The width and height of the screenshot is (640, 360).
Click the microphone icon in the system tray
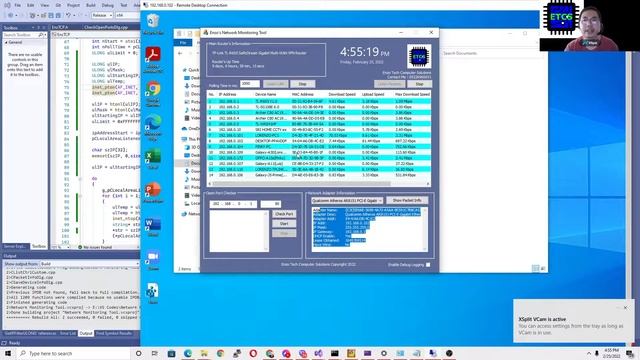point(597,353)
